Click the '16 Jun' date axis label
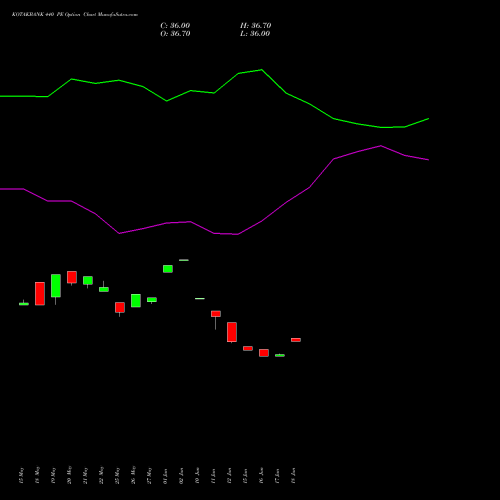The image size is (500, 500). (x=261, y=476)
